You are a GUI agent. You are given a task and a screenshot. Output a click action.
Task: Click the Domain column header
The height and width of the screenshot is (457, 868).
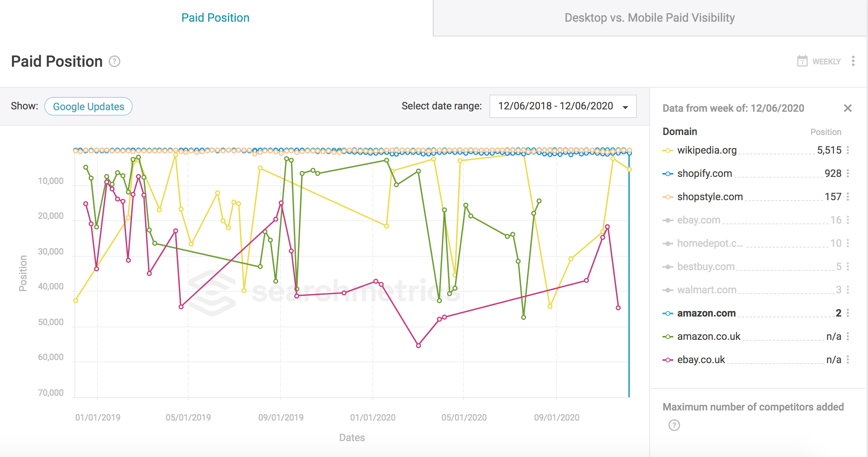(680, 132)
